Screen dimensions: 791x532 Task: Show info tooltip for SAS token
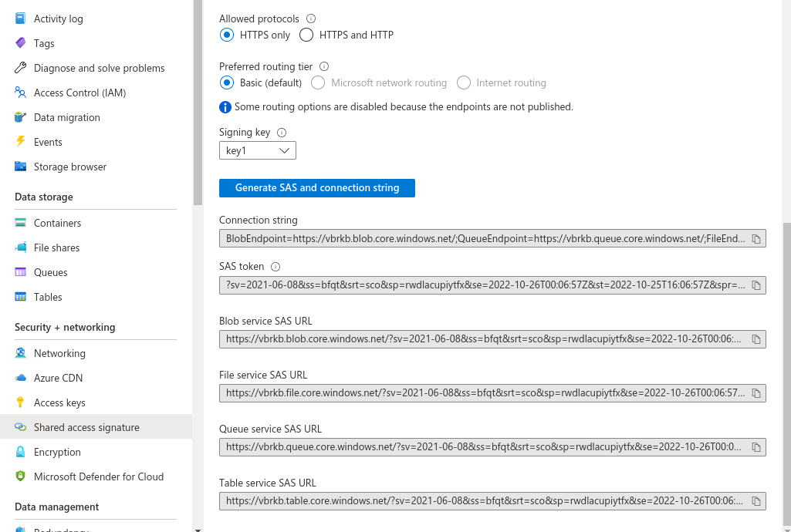(275, 267)
